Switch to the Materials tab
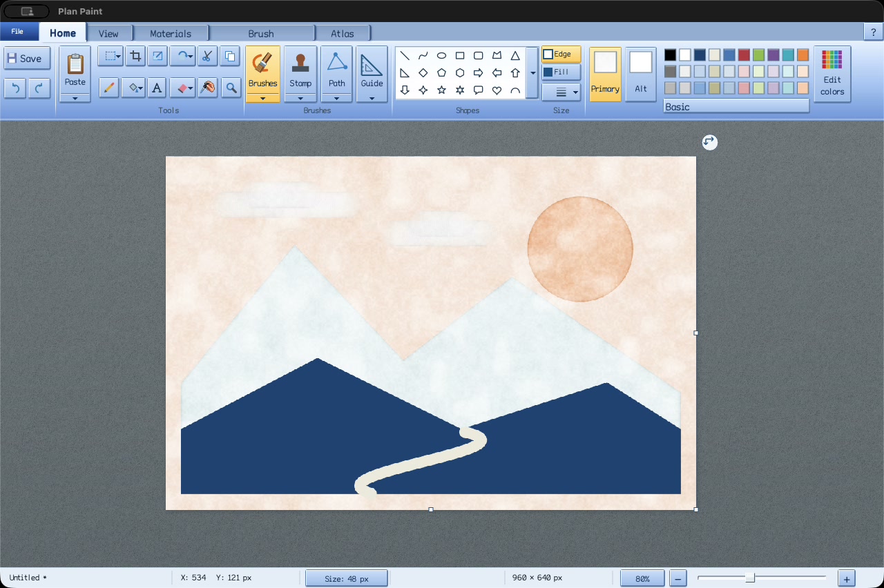 [171, 33]
